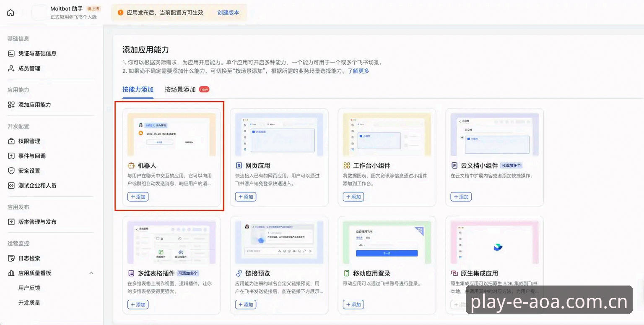Screen dimensions: 644x325
Task: Click the red new badge
Action: (204, 89)
